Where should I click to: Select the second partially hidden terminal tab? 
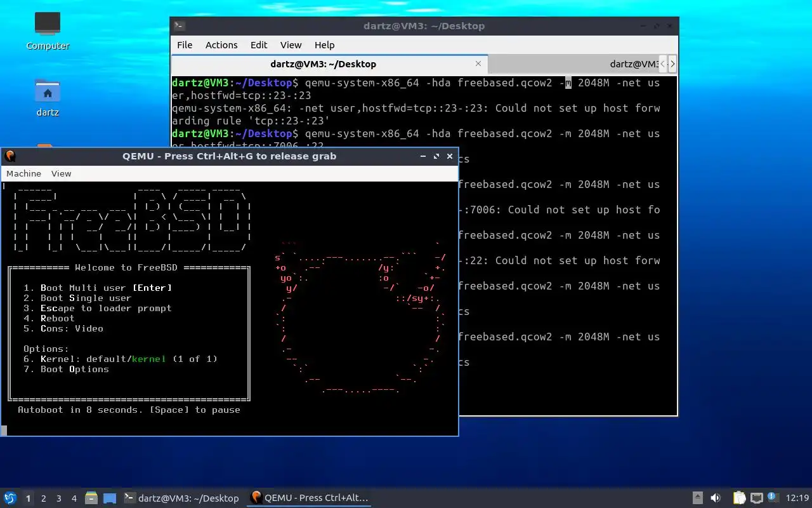coord(573,64)
